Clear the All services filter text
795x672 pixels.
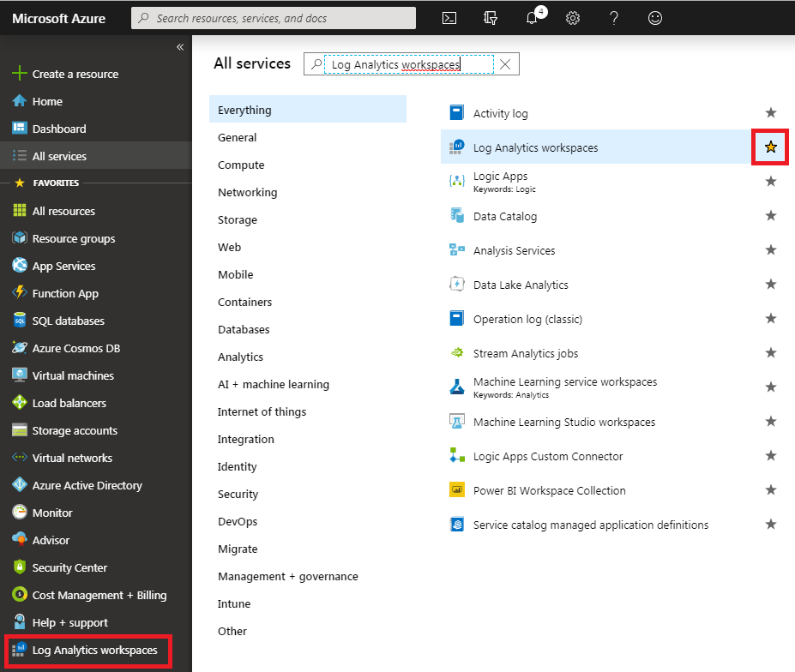pos(505,64)
